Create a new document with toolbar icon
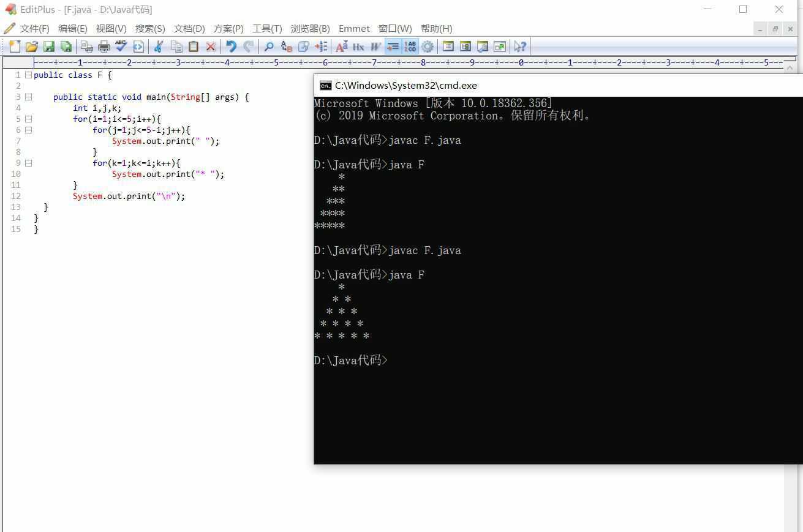The width and height of the screenshot is (803, 532). click(15, 47)
